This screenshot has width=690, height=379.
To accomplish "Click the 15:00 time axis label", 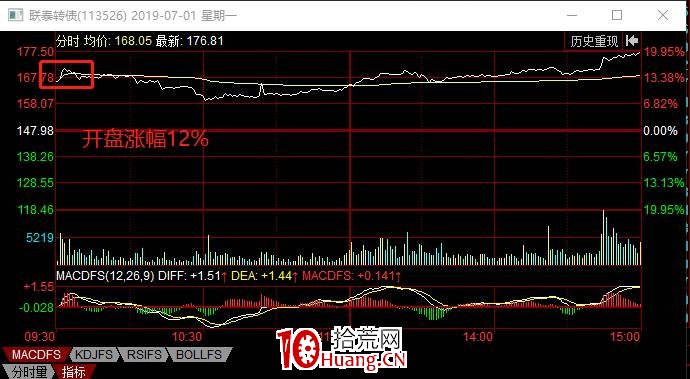I will point(625,337).
